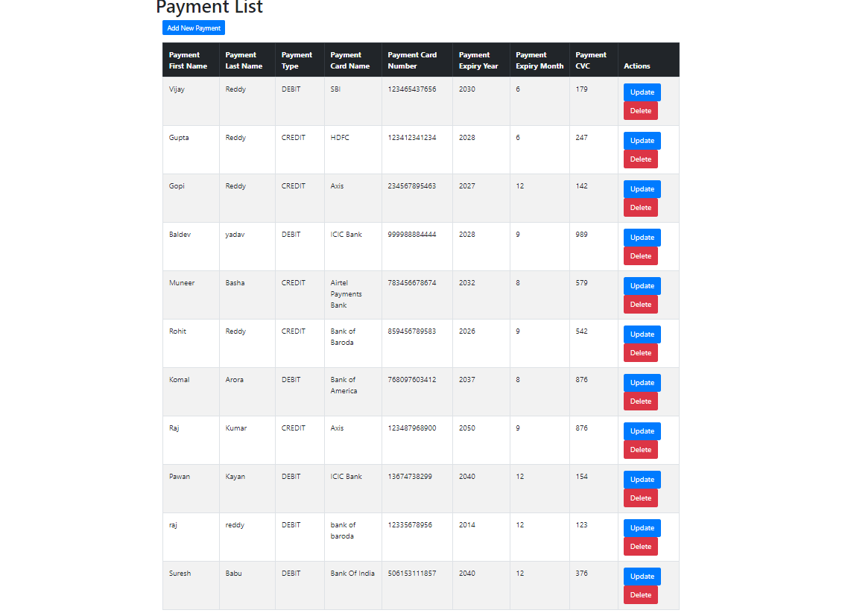Delete Muneer Basha's payment entry
The height and width of the screenshot is (616, 845).
pyautogui.click(x=640, y=305)
